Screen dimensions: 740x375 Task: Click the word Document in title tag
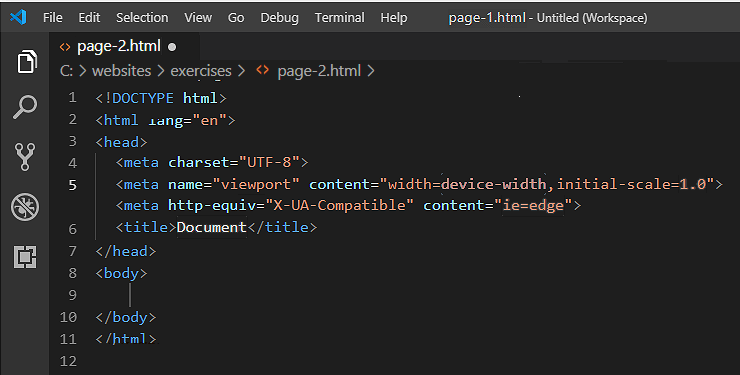[211, 227]
